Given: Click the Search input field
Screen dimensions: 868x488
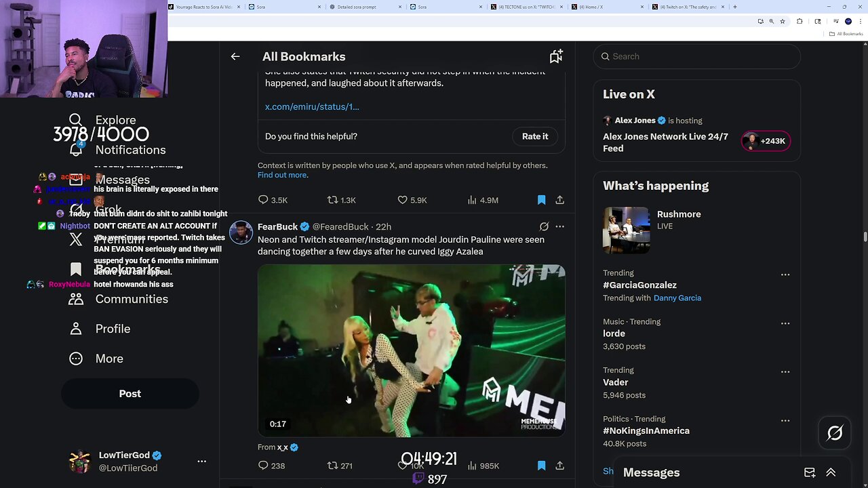Looking at the screenshot, I should click(x=696, y=56).
